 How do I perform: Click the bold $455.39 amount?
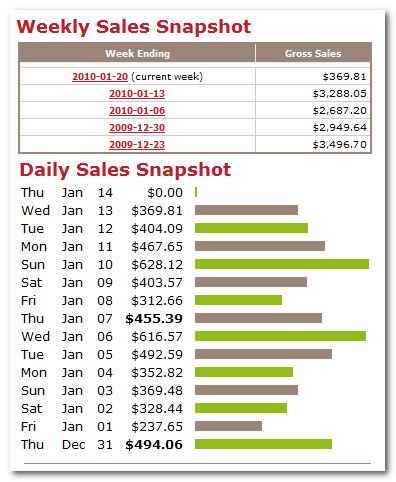coord(154,319)
